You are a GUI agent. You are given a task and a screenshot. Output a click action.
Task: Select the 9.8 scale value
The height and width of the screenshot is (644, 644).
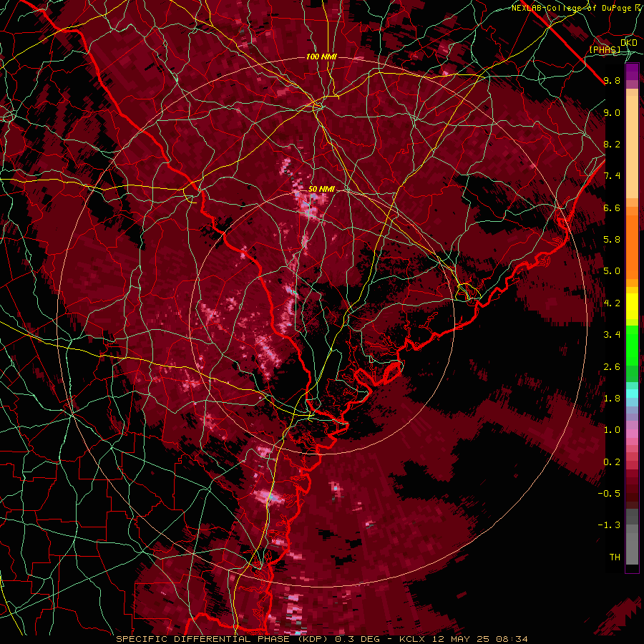612,80
